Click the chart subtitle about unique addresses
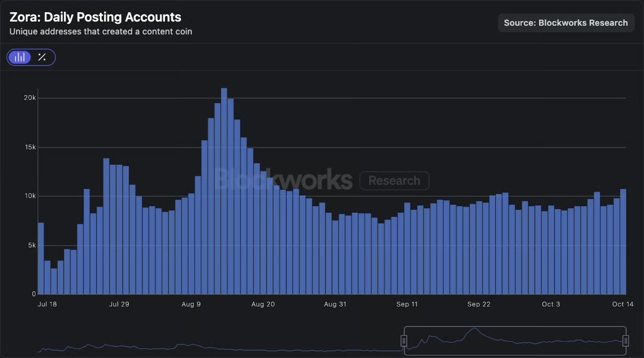 [101, 32]
